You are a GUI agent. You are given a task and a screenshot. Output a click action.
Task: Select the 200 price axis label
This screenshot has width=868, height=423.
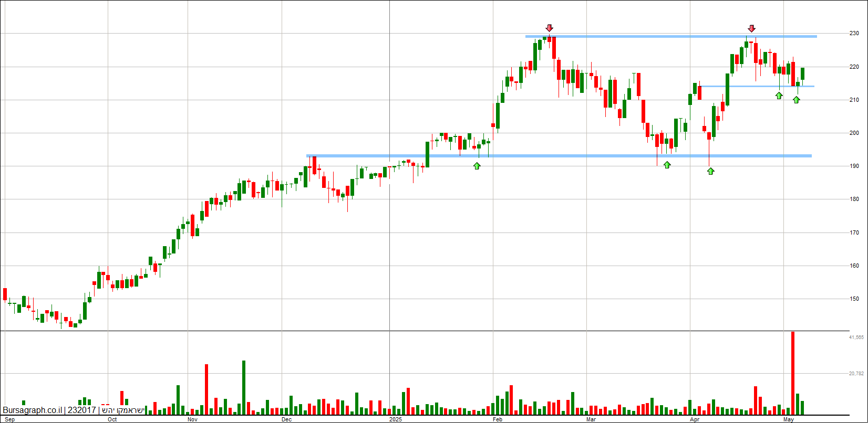click(854, 133)
